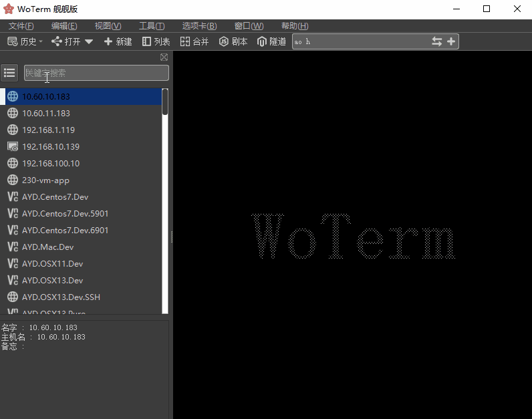This screenshot has height=419, width=532.
Task: Select the 192.168.10.139 session entry
Action: tap(51, 146)
